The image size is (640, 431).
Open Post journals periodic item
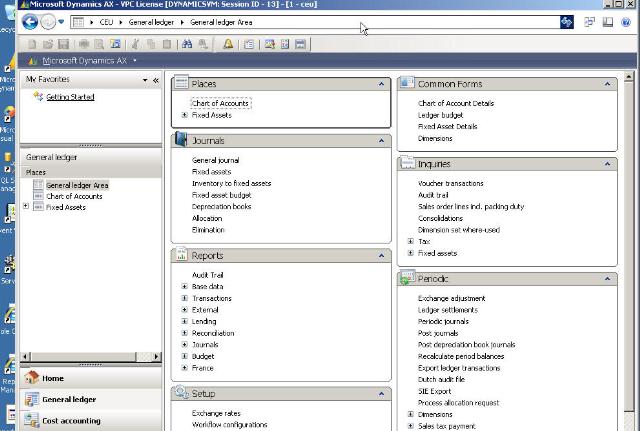[x=438, y=333]
